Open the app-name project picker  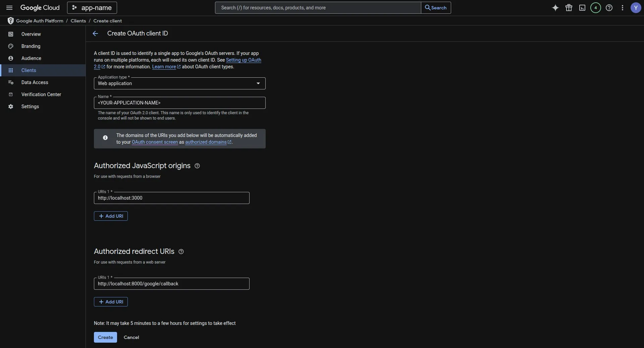[x=92, y=8]
